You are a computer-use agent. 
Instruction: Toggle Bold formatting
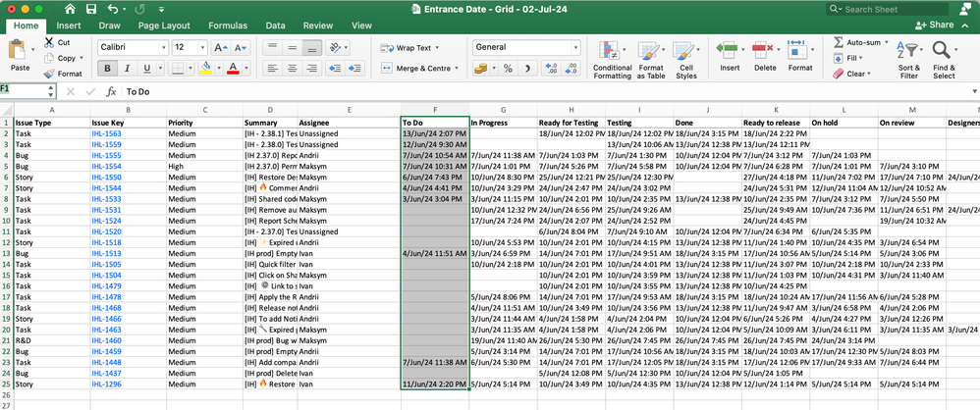click(x=107, y=69)
